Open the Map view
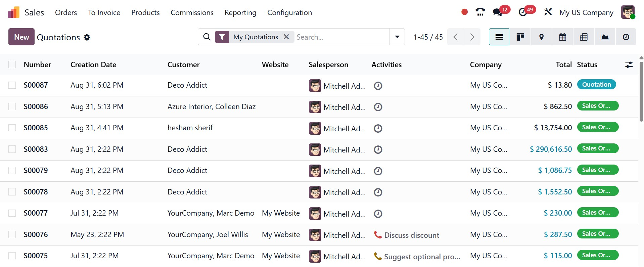The height and width of the screenshot is (267, 644). point(541,37)
